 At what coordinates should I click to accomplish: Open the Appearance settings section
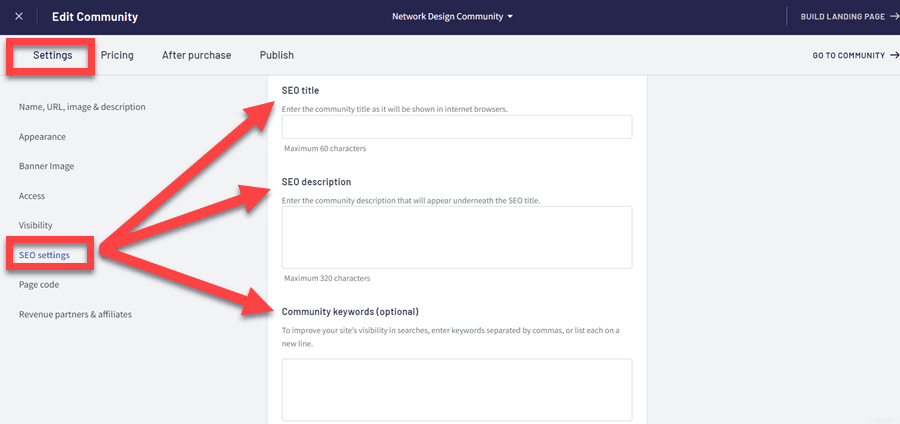tap(42, 137)
